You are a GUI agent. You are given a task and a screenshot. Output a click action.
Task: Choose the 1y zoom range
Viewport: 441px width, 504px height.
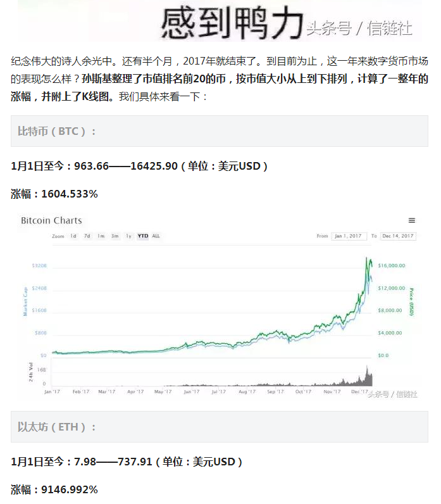pos(129,236)
